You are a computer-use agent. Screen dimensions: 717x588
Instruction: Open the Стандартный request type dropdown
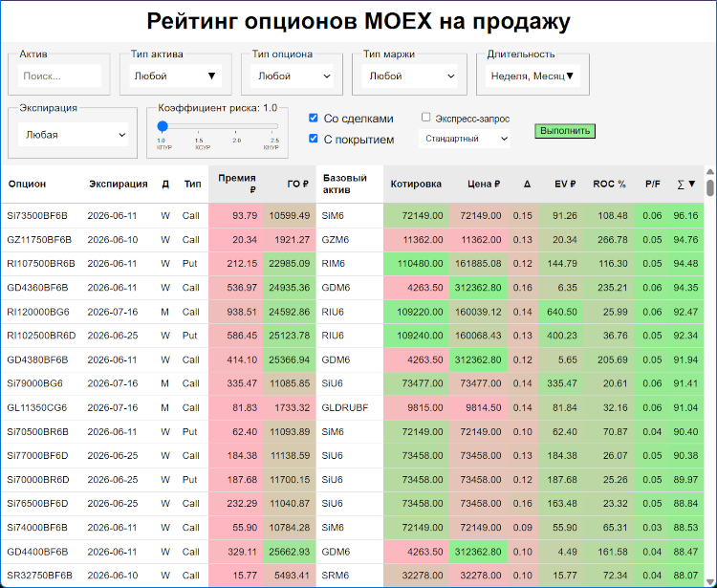pos(465,139)
